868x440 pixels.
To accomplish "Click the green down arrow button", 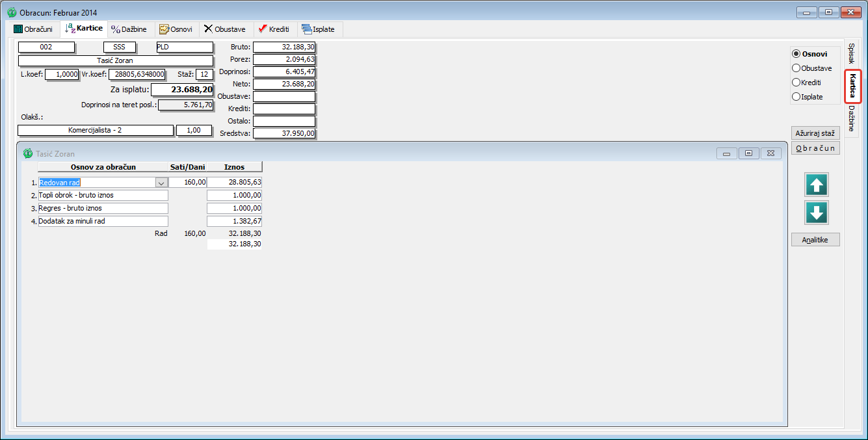I will click(x=817, y=213).
